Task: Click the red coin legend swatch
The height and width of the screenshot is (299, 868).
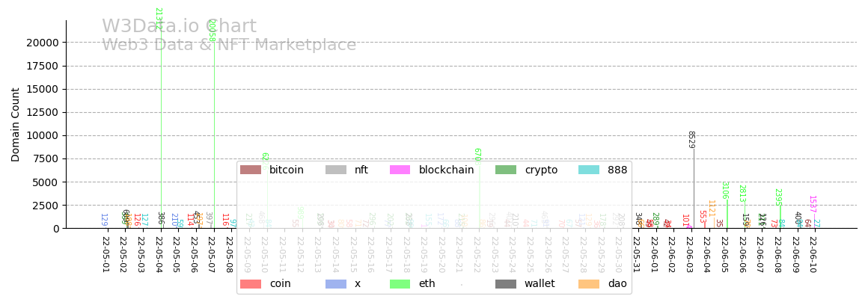Action: click(x=250, y=284)
